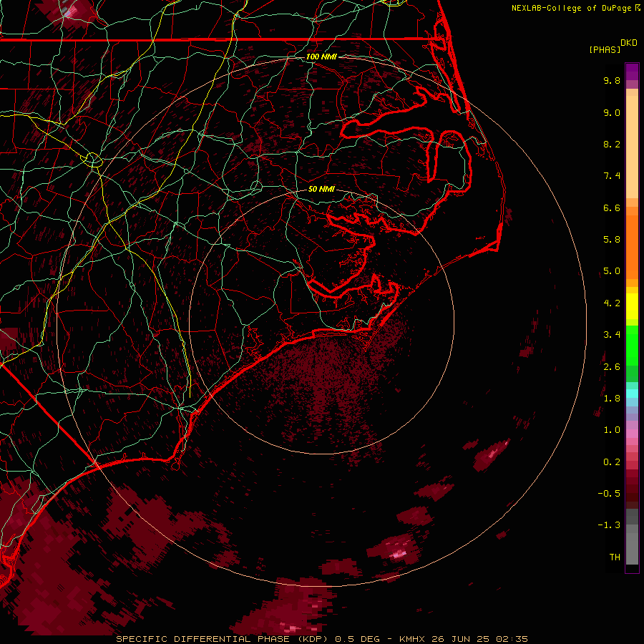644x644 pixels.
Task: Click the yellow segment of the color bar
Action: pos(632,306)
